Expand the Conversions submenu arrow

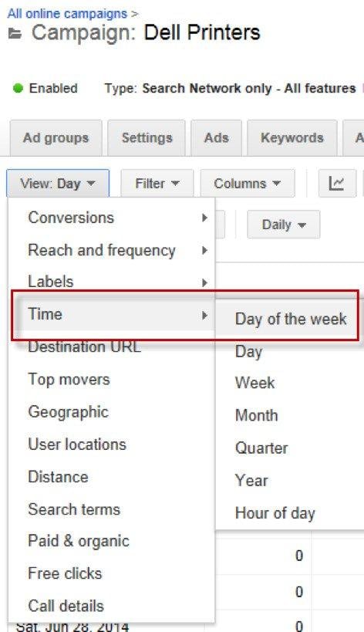click(204, 218)
